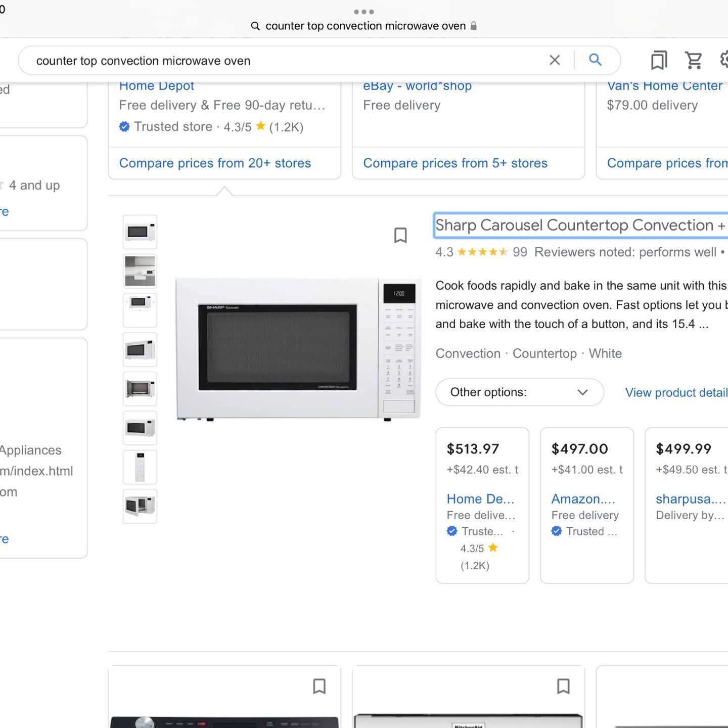Open Compare prices from 5+ stores
The height and width of the screenshot is (728, 728).
[x=455, y=163]
